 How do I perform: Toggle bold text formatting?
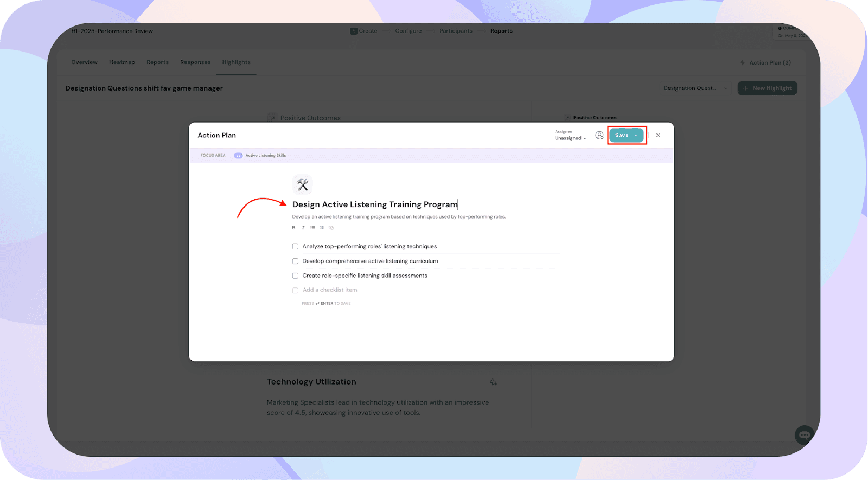tap(293, 228)
